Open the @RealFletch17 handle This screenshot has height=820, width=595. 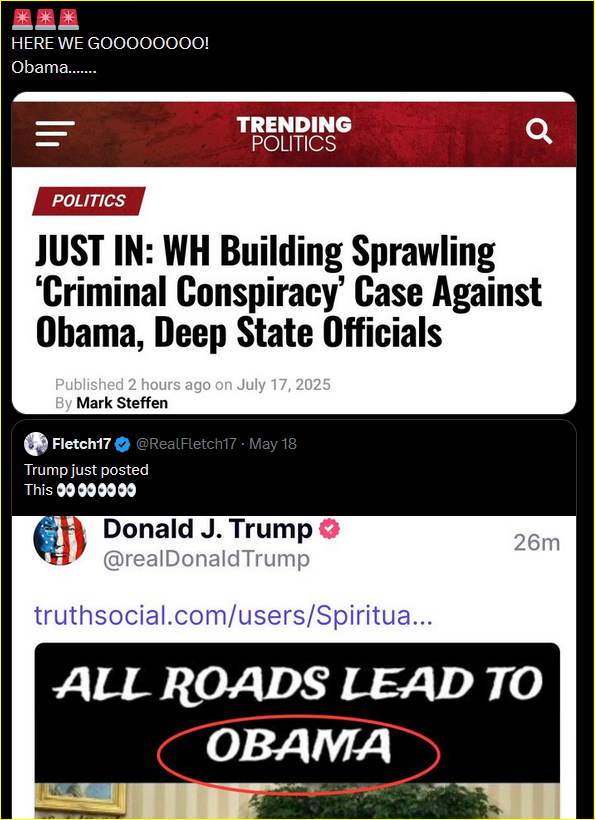click(x=186, y=445)
